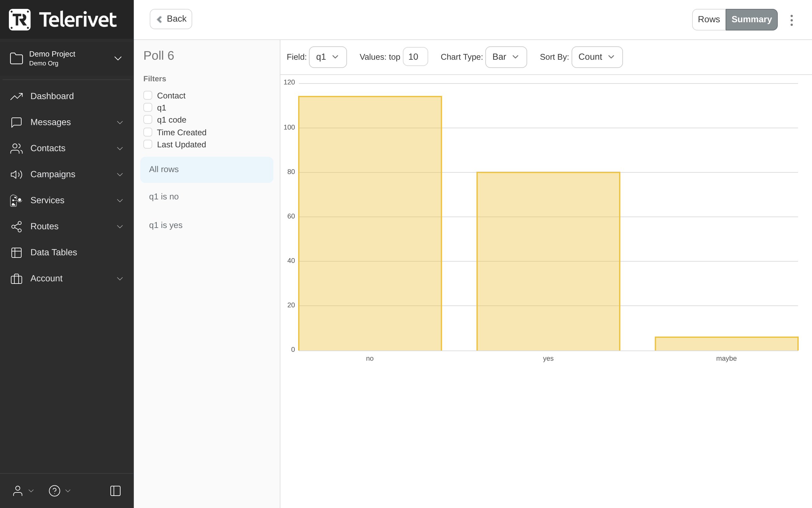Switch to the Rows view tab
The height and width of the screenshot is (508, 812).
[709, 19]
